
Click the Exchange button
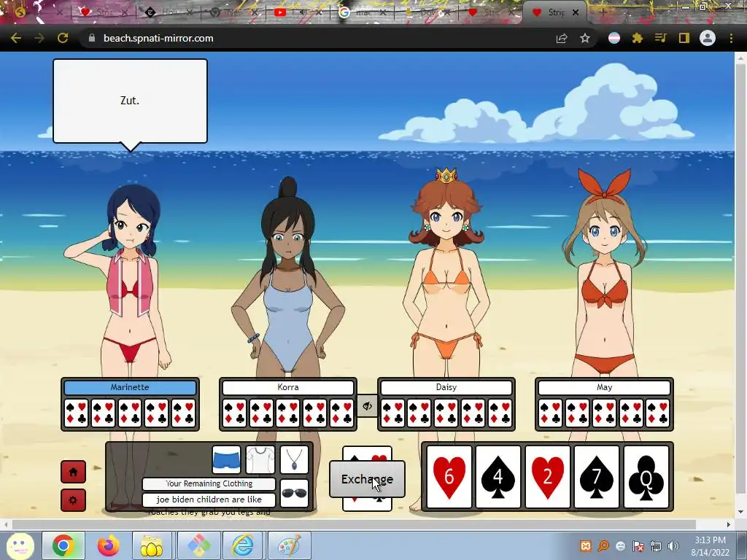pos(368,479)
